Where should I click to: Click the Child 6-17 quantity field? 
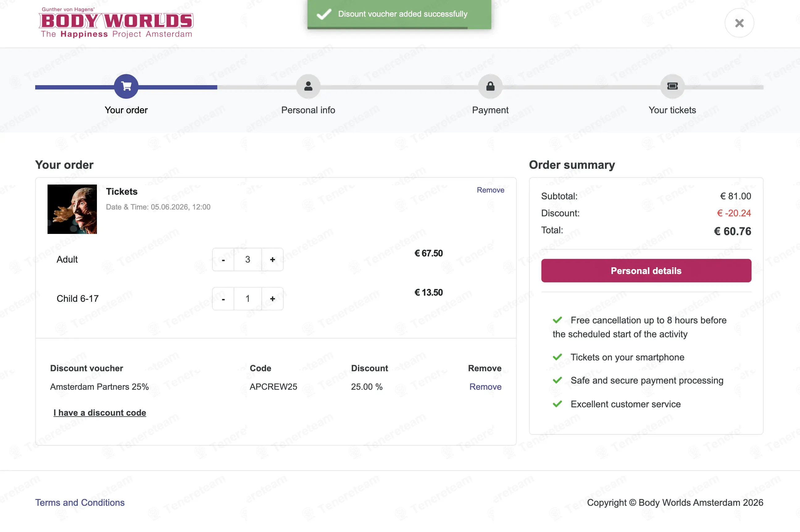[248, 299]
